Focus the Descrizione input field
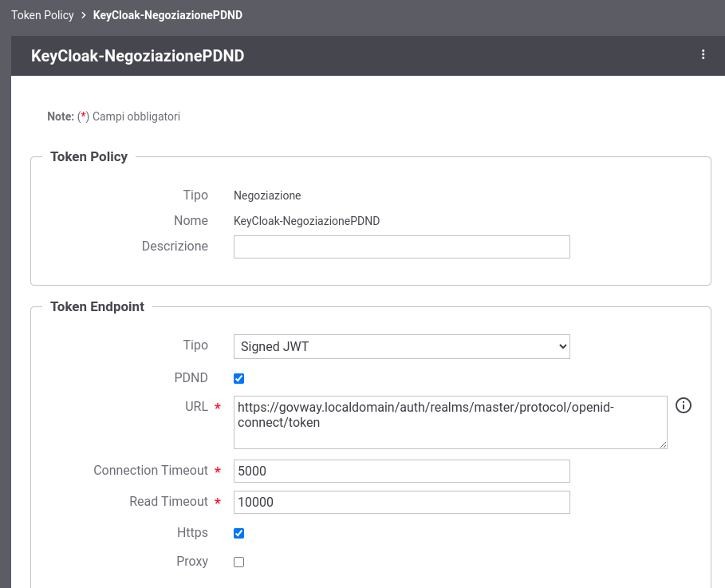 click(x=402, y=247)
